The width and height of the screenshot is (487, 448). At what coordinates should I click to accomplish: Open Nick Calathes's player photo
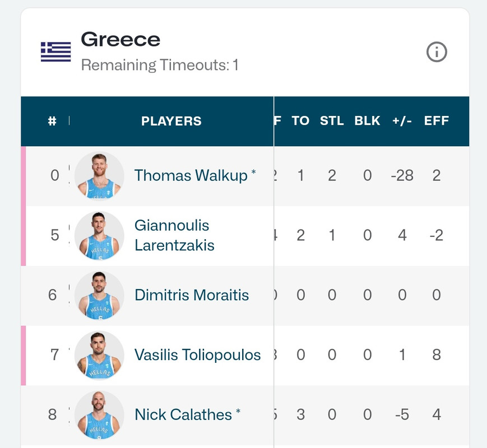[99, 415]
